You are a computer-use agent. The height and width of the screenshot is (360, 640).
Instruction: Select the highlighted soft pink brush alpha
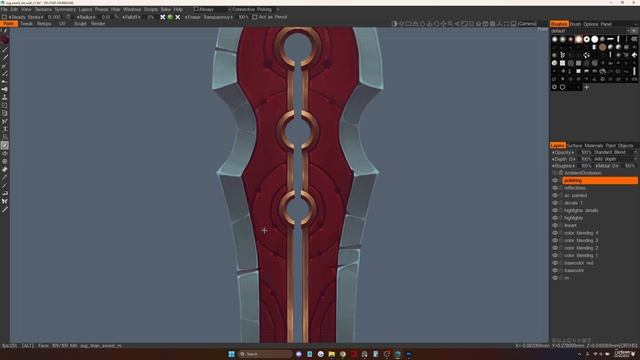pos(578,39)
